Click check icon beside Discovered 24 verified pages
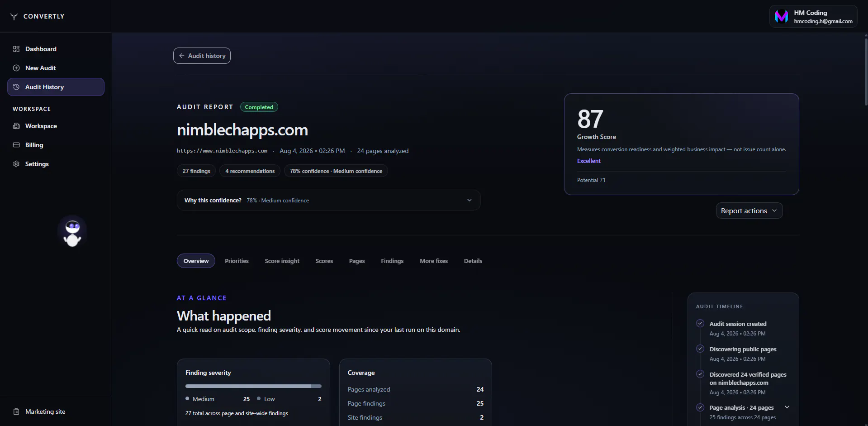868x426 pixels. (700, 374)
